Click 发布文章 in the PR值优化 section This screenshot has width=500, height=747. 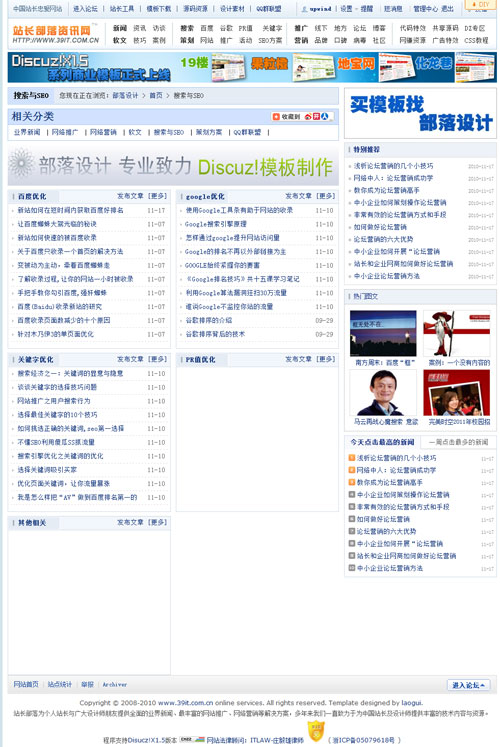click(x=299, y=359)
